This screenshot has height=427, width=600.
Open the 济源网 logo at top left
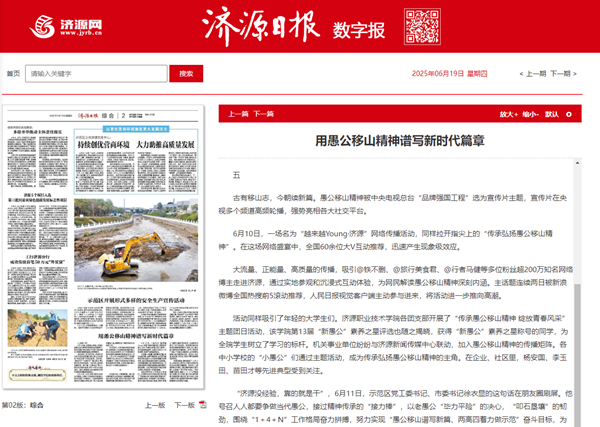coord(66,26)
